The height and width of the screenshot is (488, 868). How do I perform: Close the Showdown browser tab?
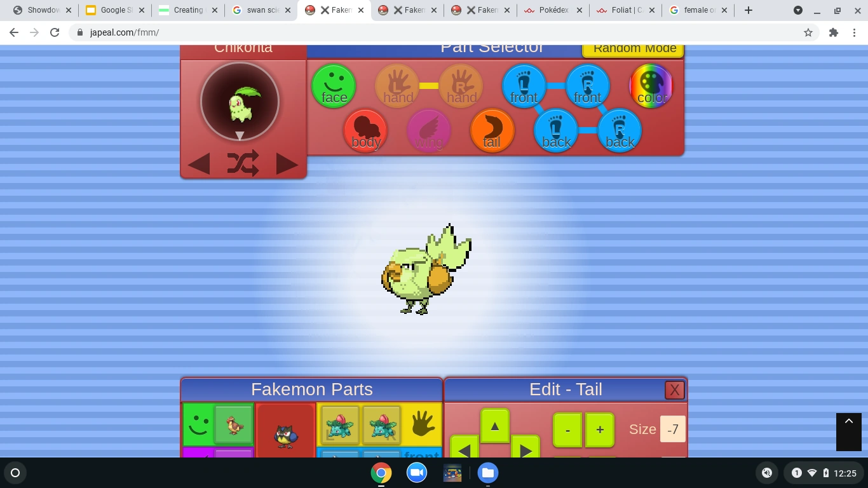(x=69, y=10)
